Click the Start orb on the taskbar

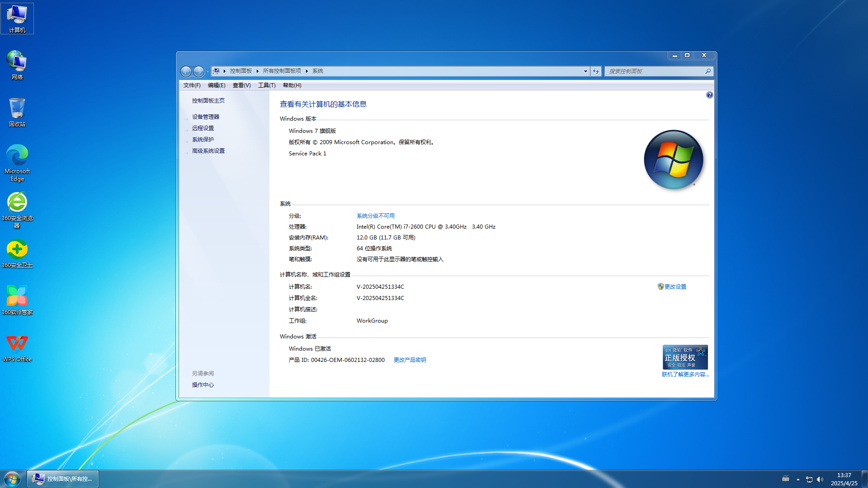(x=11, y=479)
